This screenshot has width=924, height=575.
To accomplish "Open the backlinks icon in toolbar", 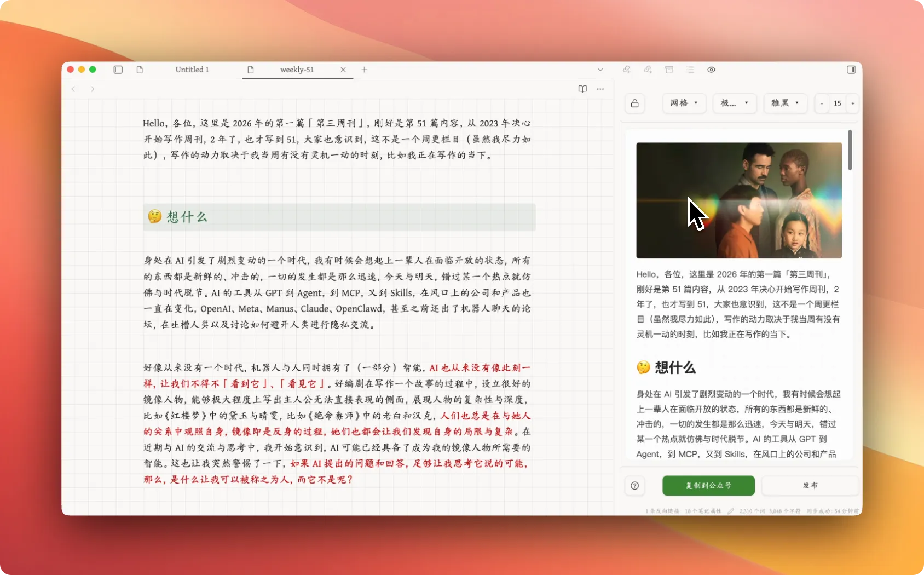I will 627,70.
